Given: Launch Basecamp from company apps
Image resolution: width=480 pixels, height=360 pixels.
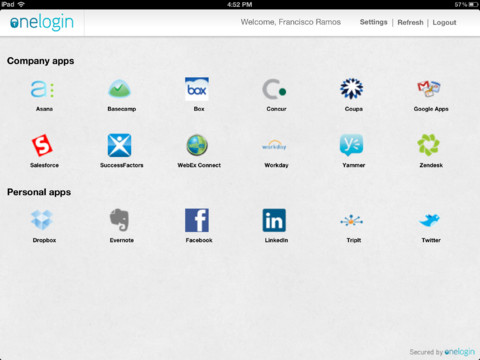Looking at the screenshot, I should tap(120, 89).
